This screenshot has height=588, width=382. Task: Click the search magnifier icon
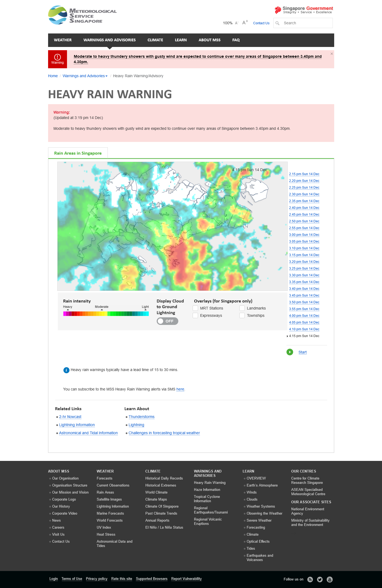click(277, 23)
